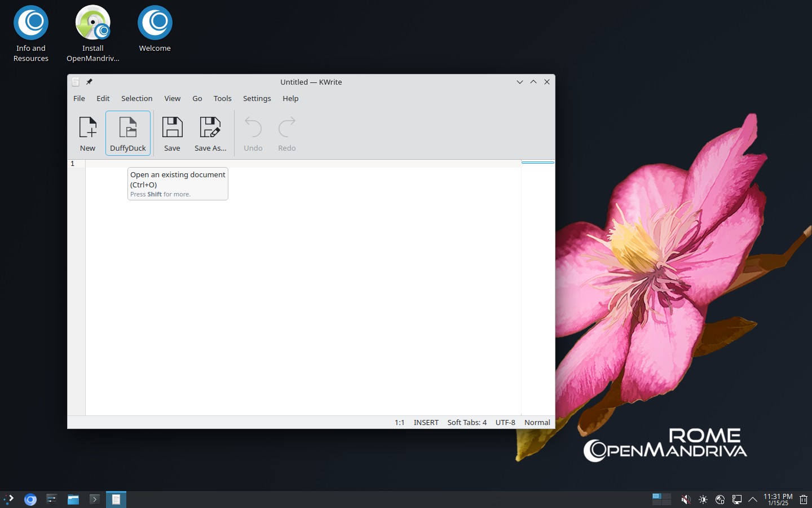The width and height of the screenshot is (812, 508).
Task: Open the Selection menu
Action: coord(136,98)
